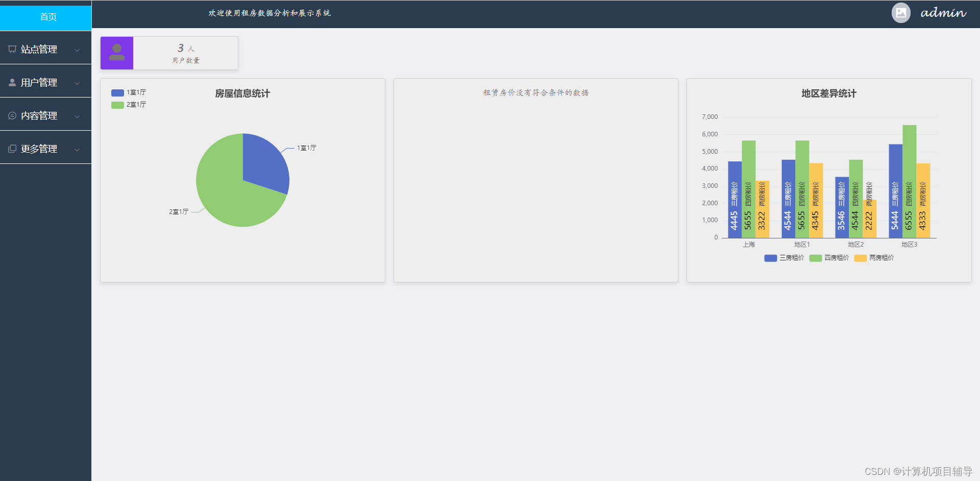Click the 上海 axis label

[749, 245]
